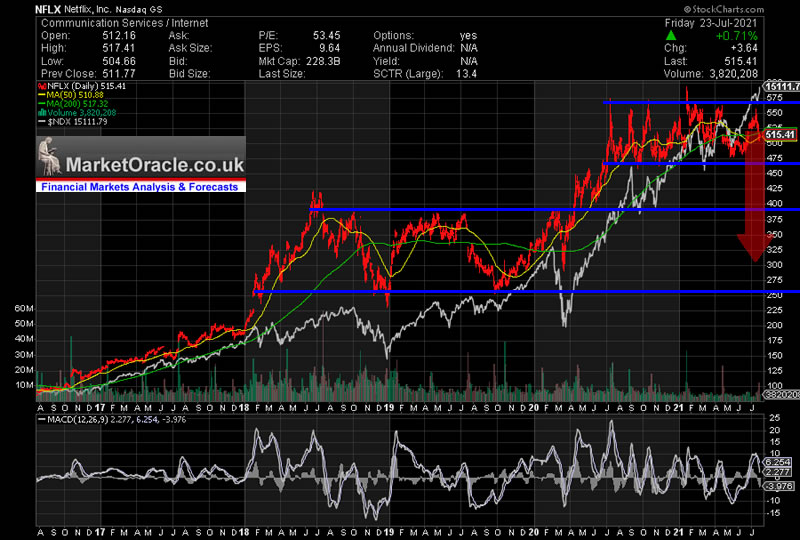Click year '19' on upper time axis
This screenshot has height=540, width=800.
(x=388, y=408)
